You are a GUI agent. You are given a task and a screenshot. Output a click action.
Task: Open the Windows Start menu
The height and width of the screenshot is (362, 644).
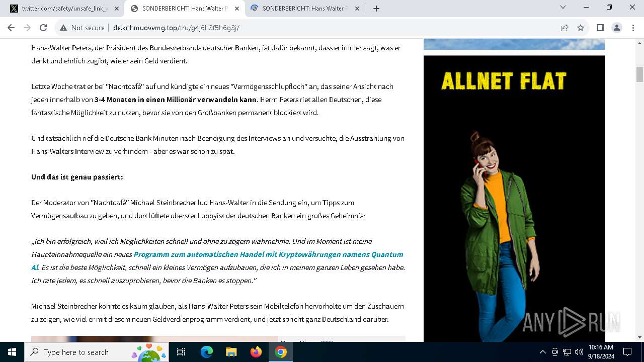12,352
